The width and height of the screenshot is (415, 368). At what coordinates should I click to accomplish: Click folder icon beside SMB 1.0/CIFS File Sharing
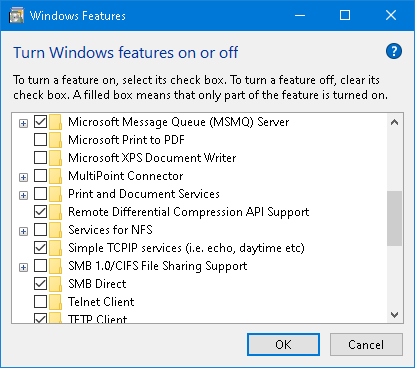[x=55, y=266]
